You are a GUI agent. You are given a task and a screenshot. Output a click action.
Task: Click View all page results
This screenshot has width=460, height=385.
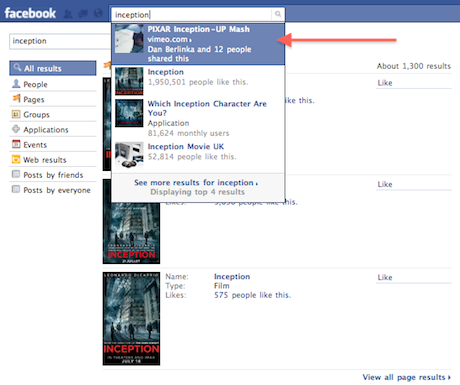point(407,377)
